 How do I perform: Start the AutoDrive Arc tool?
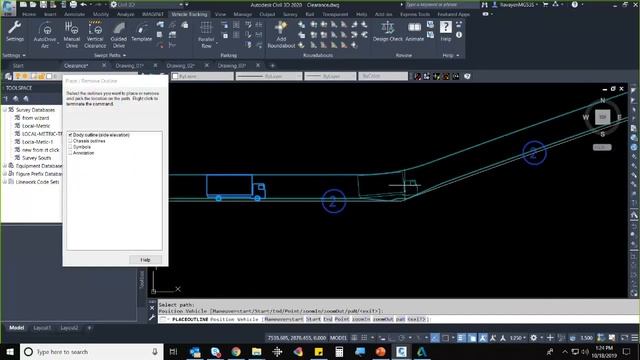click(x=45, y=35)
